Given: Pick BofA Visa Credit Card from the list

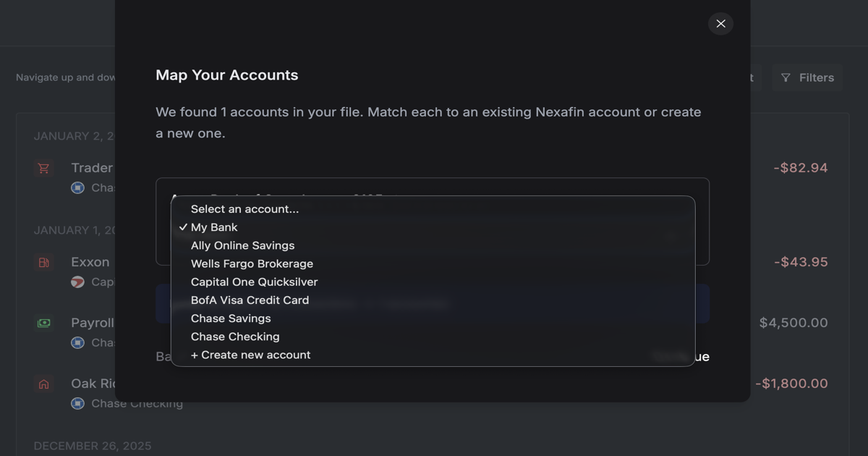Looking at the screenshot, I should click(250, 300).
